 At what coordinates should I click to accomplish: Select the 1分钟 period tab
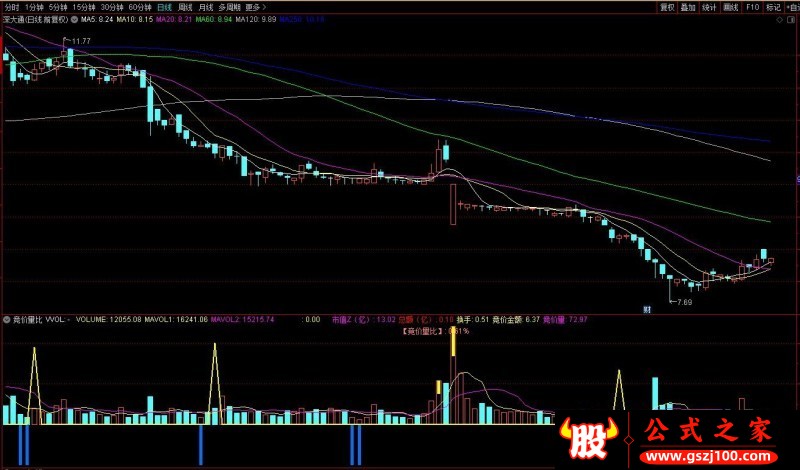point(34,7)
